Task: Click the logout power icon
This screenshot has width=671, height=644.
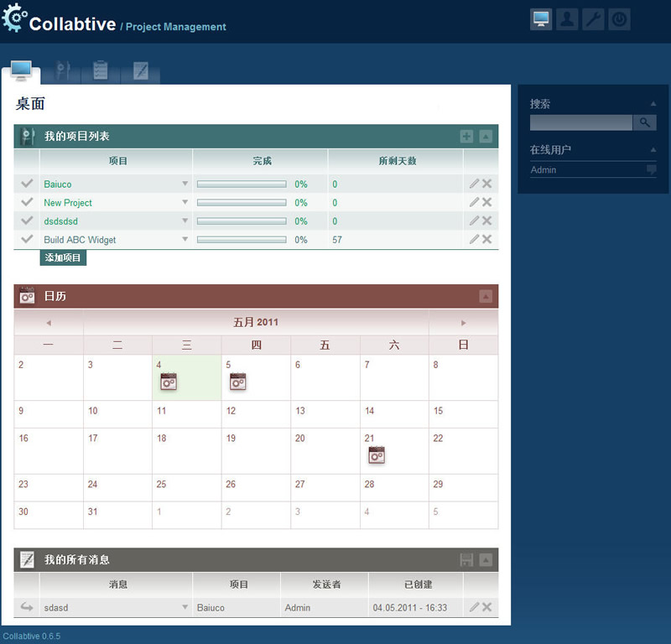Action: 619,19
